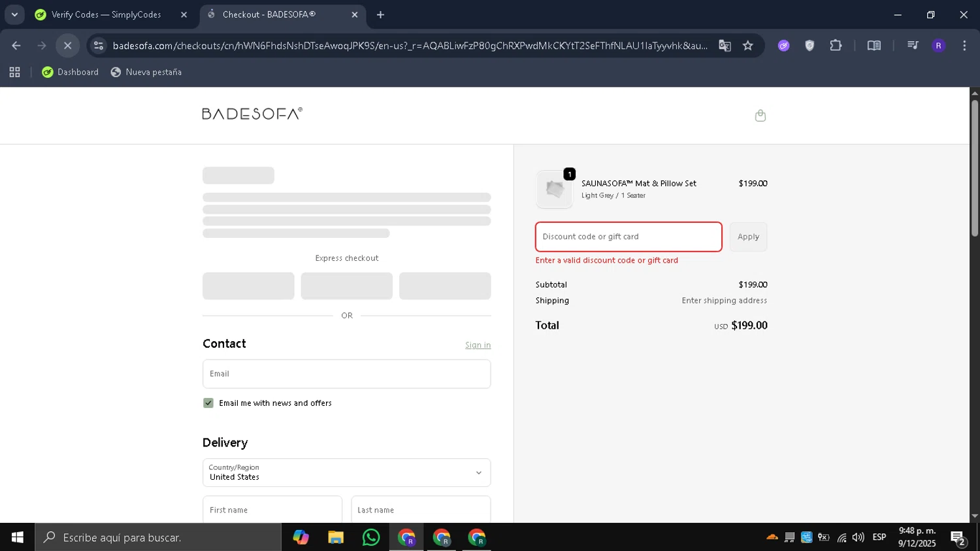Open the shield extension icon
The image size is (980, 551).
pyautogui.click(x=809, y=45)
